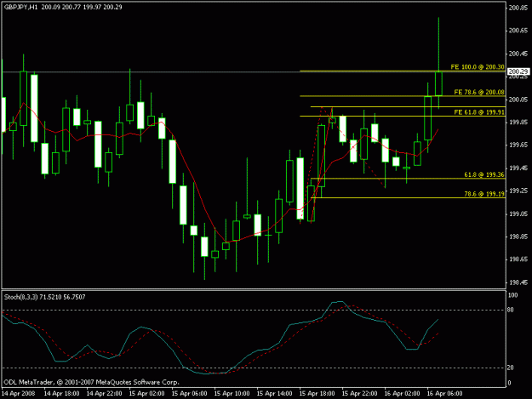The width and height of the screenshot is (532, 399).
Task: Select the FE 78.6 @ 200.08 label
Action: pyautogui.click(x=479, y=92)
